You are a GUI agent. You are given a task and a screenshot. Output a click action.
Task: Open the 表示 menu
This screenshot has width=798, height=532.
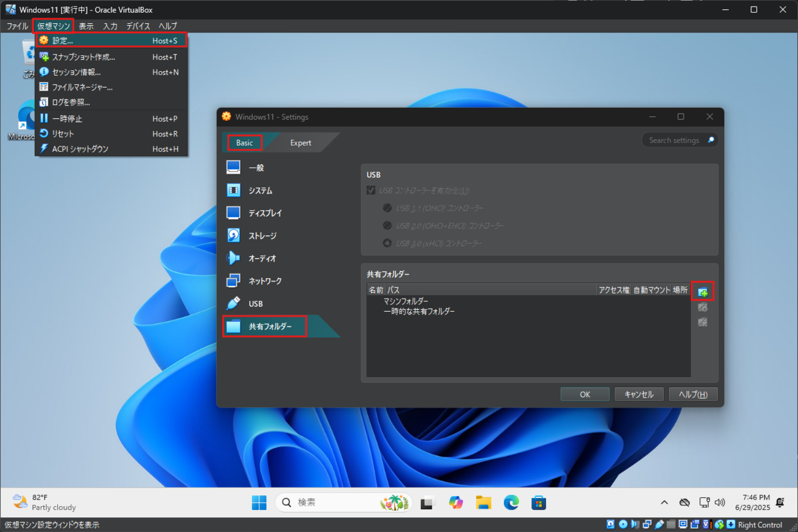coord(86,26)
